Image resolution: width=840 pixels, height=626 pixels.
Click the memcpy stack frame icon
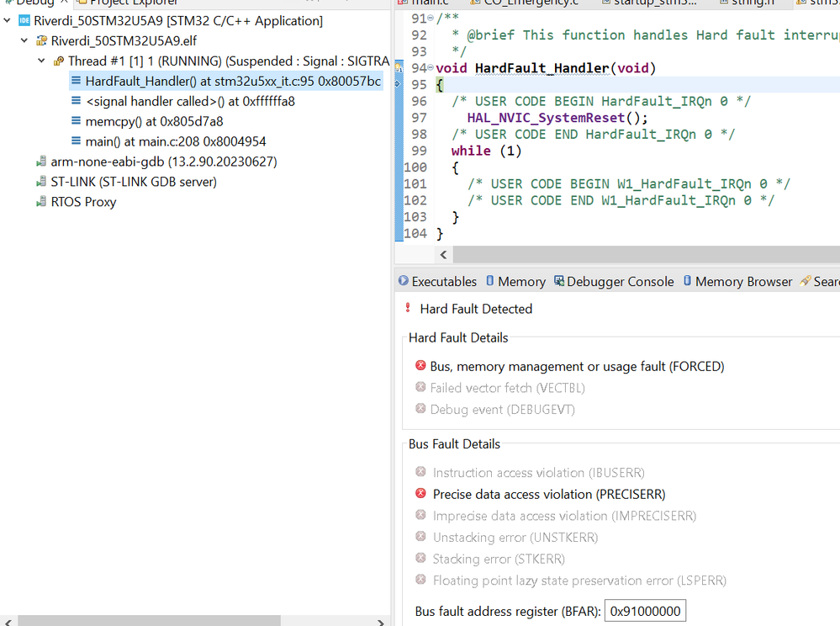(76, 121)
